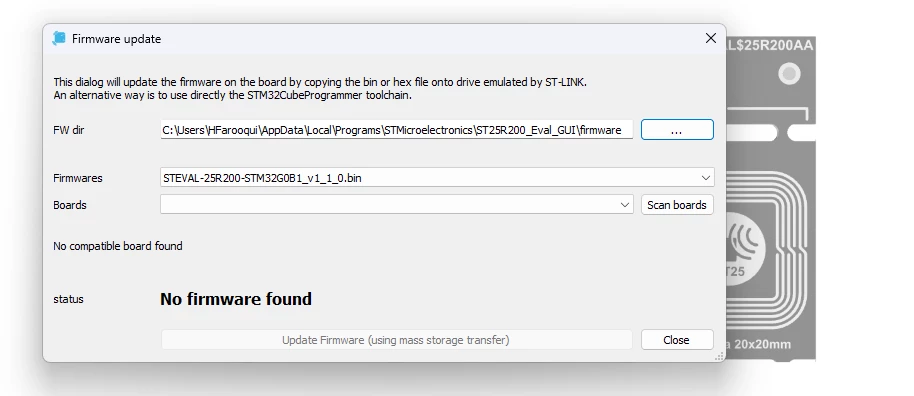The image size is (914, 396).
Task: Click in the FW dir path field
Action: (x=396, y=129)
